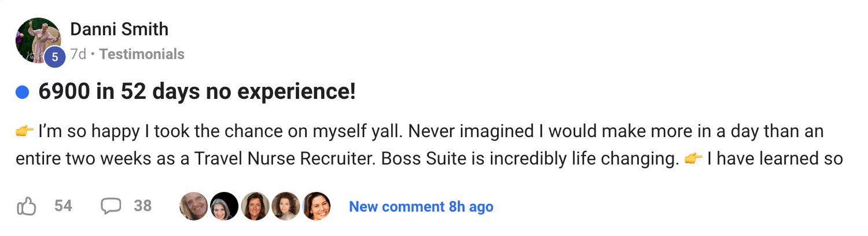Jump to 'New comment 8h ago'
The image size is (868, 236).
click(421, 207)
